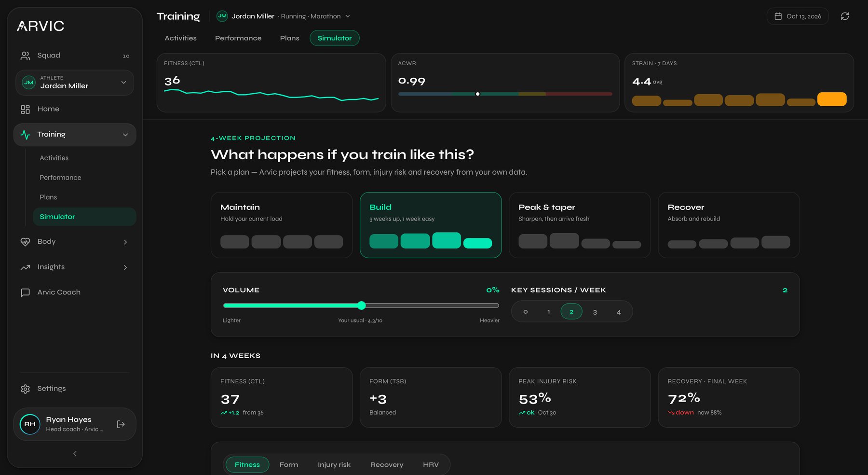Collapse the Training sidebar section chevron
Screen dimensions: 868x475
pos(125,135)
